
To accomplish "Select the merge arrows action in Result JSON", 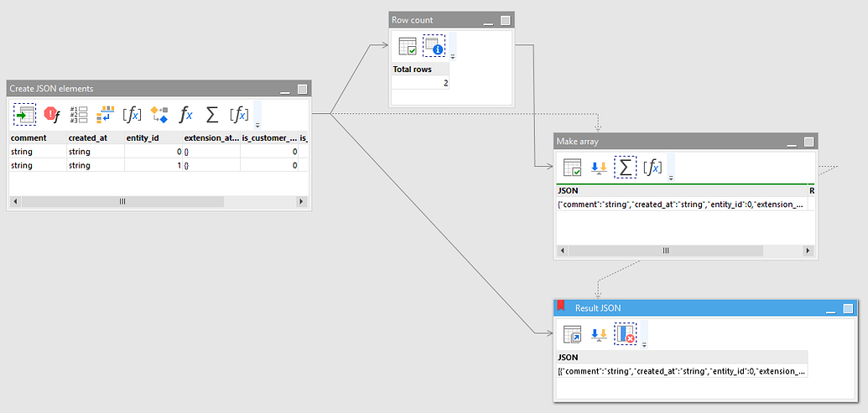I will [x=599, y=334].
